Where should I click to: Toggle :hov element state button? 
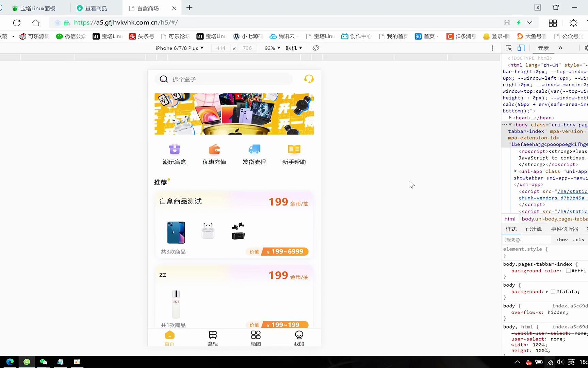(562, 240)
